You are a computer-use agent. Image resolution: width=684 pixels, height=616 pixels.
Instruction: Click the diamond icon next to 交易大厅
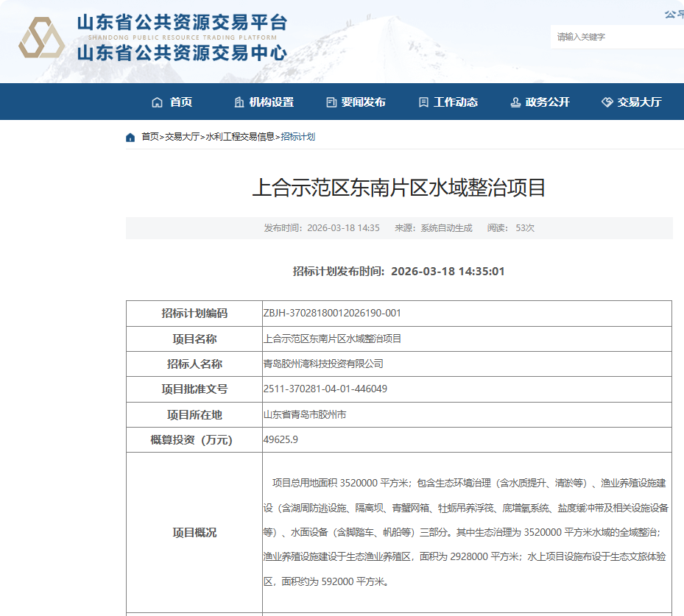tap(607, 102)
